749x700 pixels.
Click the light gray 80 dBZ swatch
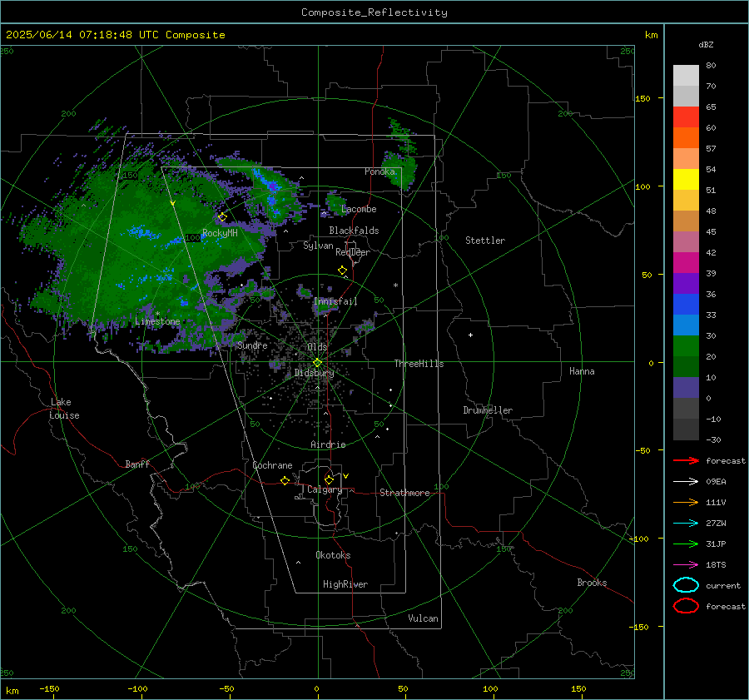686,75
